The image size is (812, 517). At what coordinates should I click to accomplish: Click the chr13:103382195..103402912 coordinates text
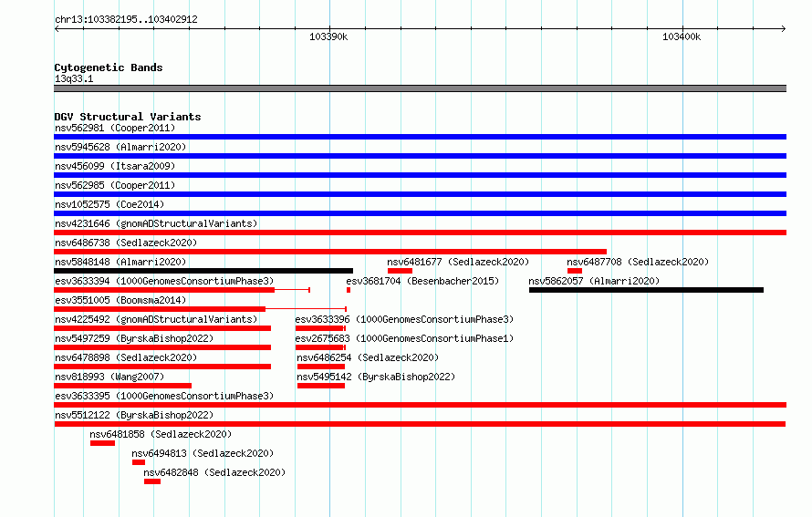click(x=126, y=19)
